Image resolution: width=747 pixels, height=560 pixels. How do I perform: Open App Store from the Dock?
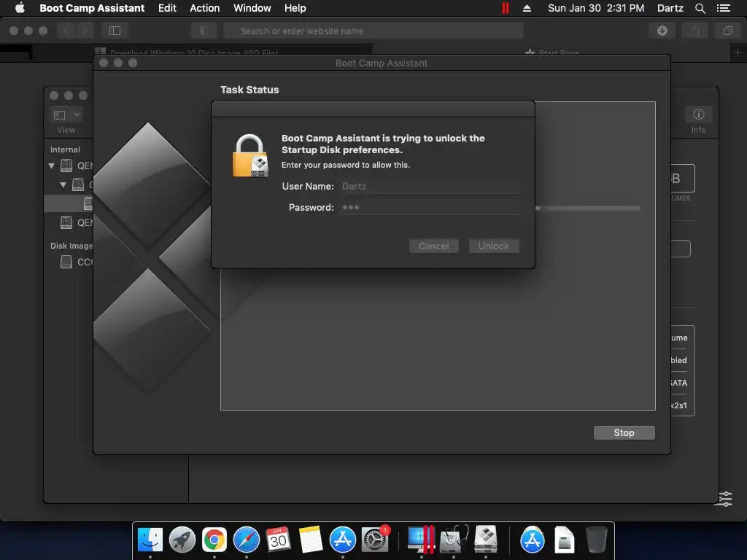343,540
